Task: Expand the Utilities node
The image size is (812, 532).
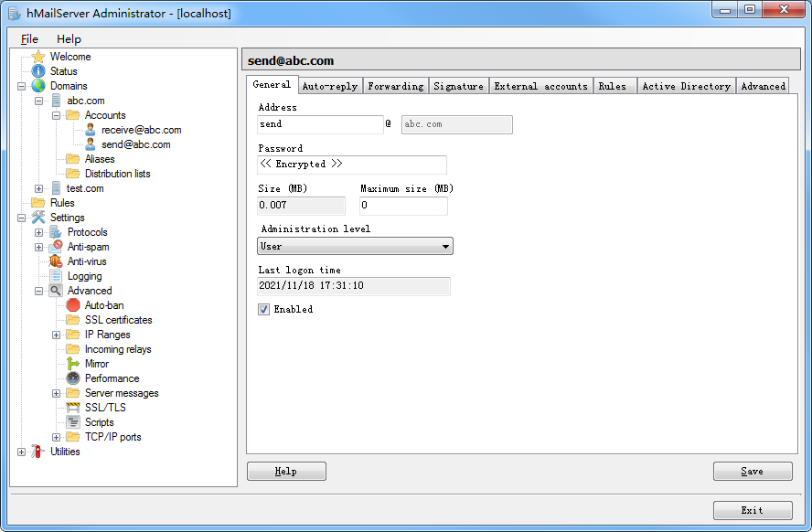Action: tap(21, 452)
